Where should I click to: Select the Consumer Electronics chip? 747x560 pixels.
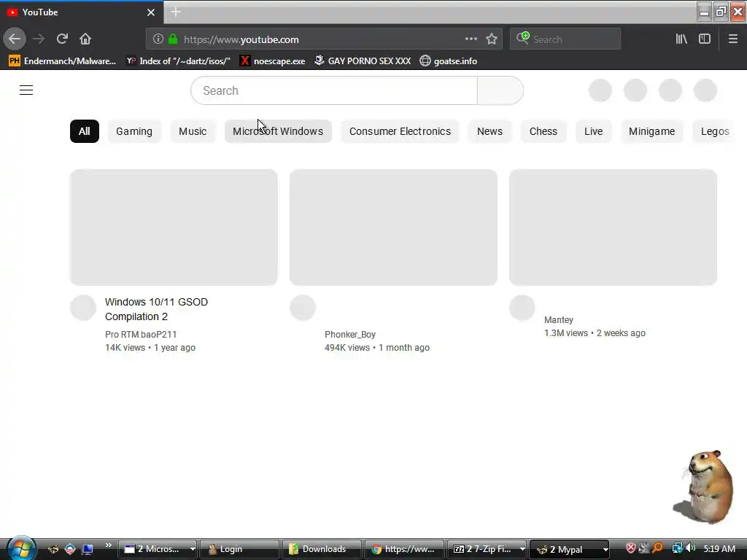pyautogui.click(x=400, y=131)
